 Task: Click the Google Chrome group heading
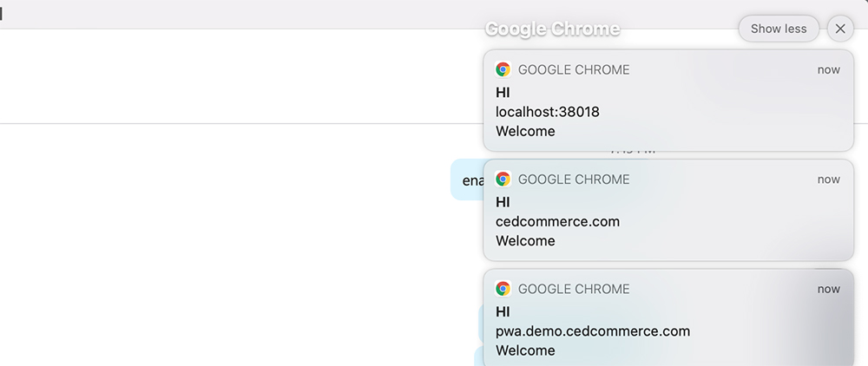click(x=552, y=29)
